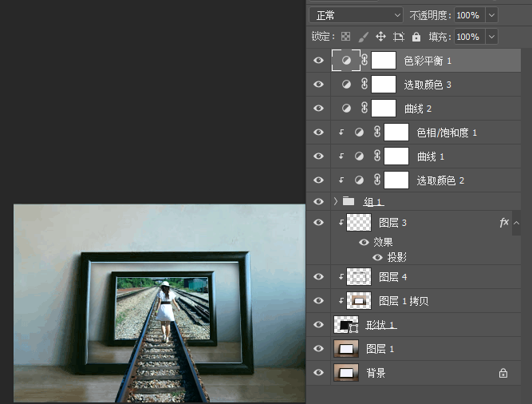This screenshot has width=532, height=404.
Task: Click clipping arrow on 色相/饱和度 1
Action: click(341, 133)
